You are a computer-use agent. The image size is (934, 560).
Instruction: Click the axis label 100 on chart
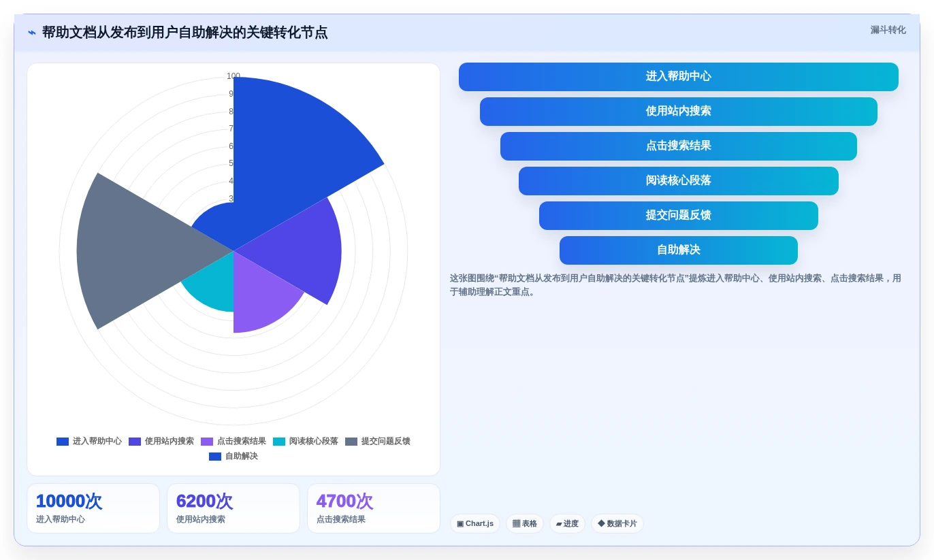[x=233, y=76]
